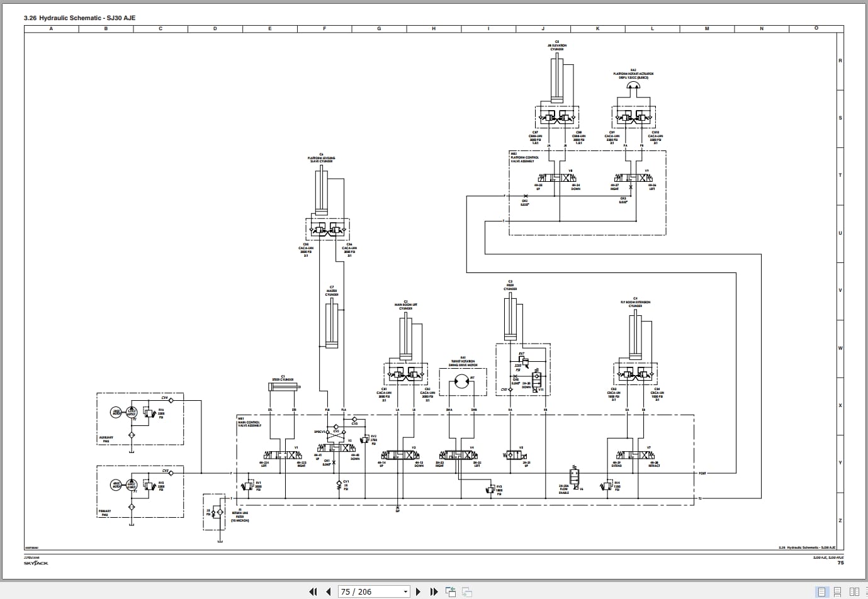
Task: Enable continuous scrolling page layout
Action: pos(837,591)
